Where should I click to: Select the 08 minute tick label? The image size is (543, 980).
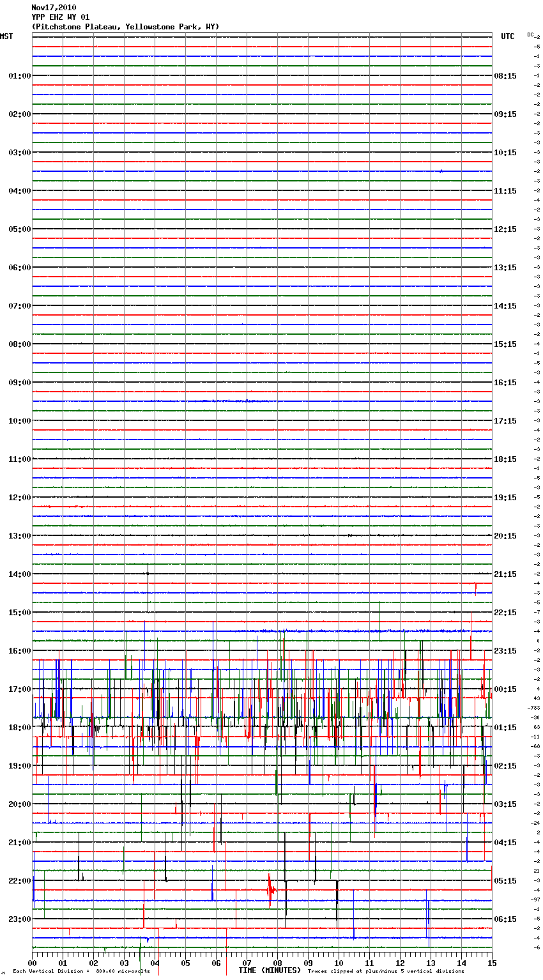point(277,963)
